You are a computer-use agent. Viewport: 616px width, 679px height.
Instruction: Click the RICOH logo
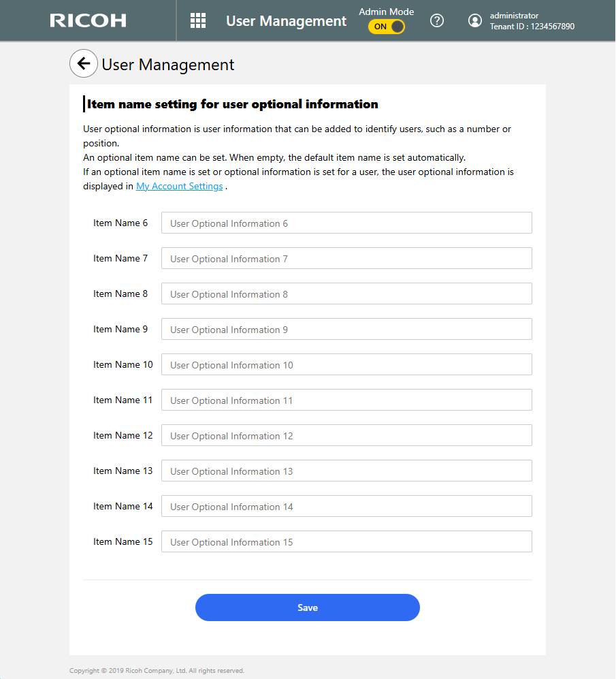88,20
